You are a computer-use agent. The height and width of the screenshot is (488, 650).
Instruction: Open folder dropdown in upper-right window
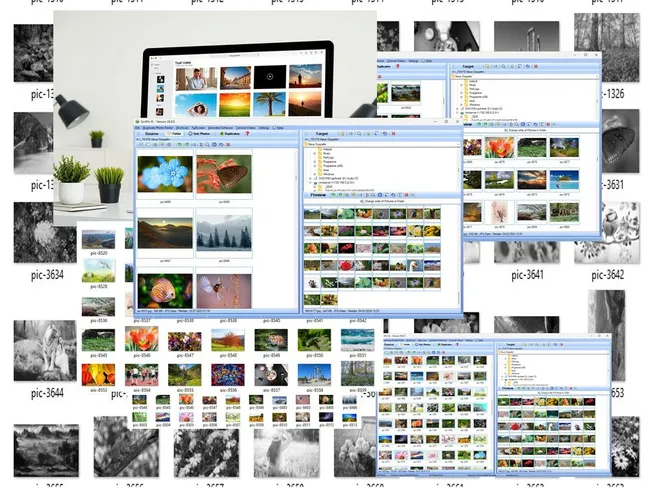point(597,76)
